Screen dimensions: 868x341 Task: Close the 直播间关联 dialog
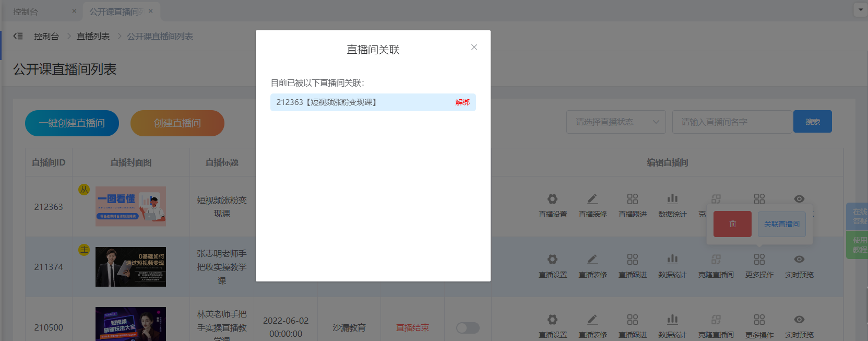point(474,47)
